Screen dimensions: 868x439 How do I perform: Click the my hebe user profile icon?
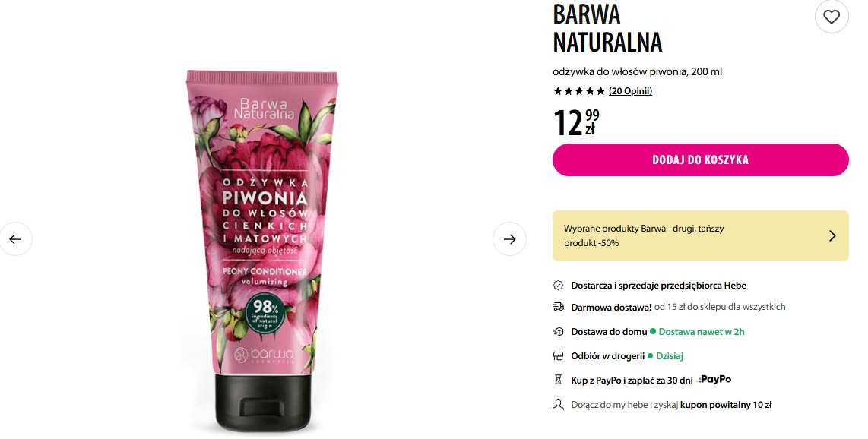tap(558, 405)
